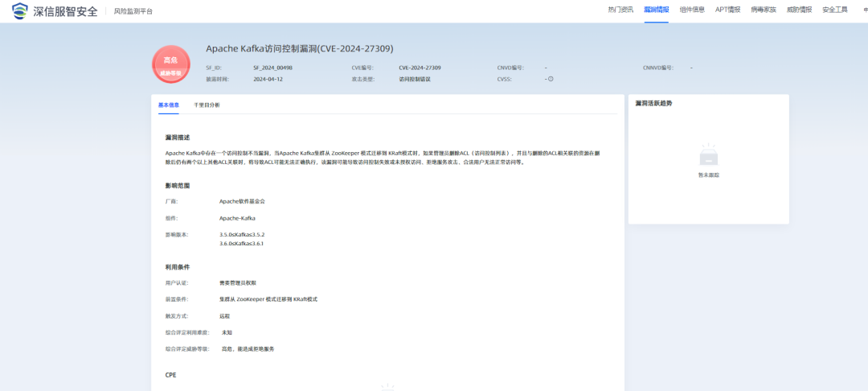868x391 pixels.
Task: Click the CNVD编号 label
Action: click(510, 68)
